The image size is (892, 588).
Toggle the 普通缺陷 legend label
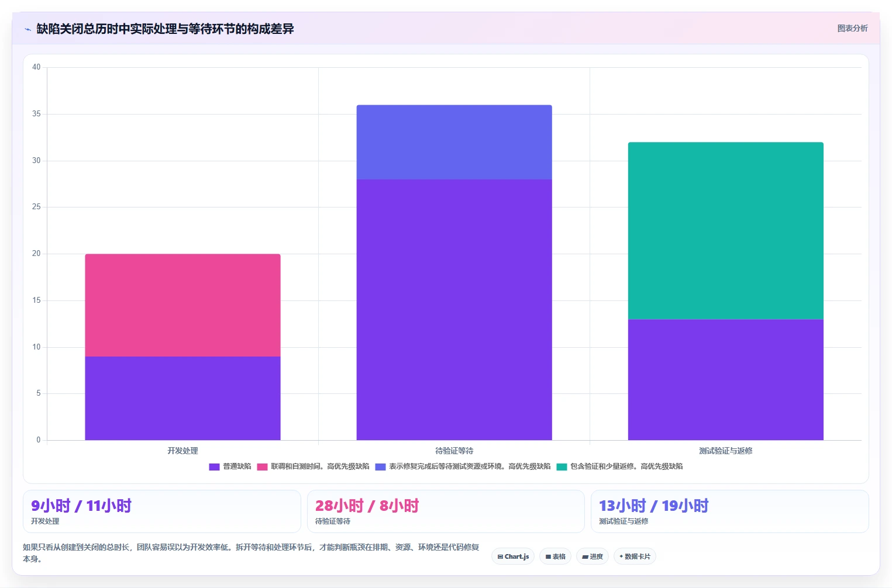coord(237,466)
